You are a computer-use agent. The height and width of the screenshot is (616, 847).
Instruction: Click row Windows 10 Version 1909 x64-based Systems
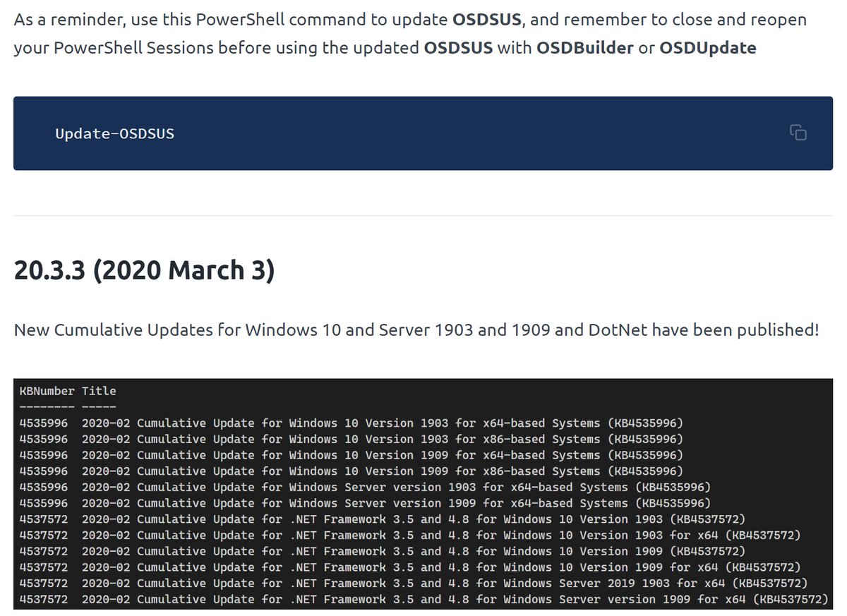coord(352,455)
